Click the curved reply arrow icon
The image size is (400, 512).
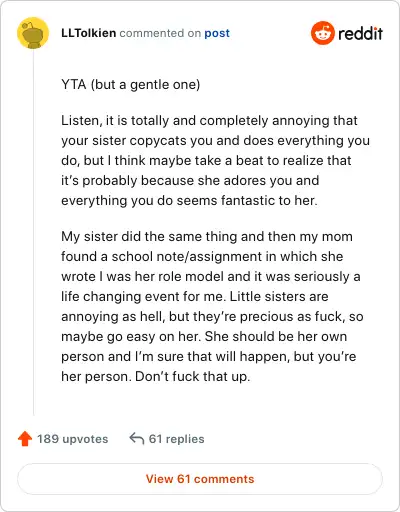137,438
